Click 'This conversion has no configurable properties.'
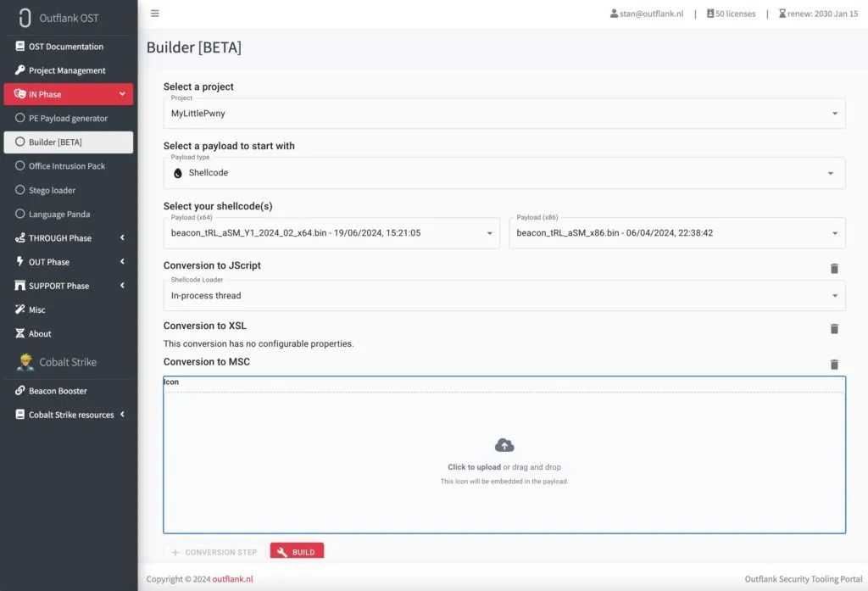Viewport: 868px width, 591px height. click(259, 344)
